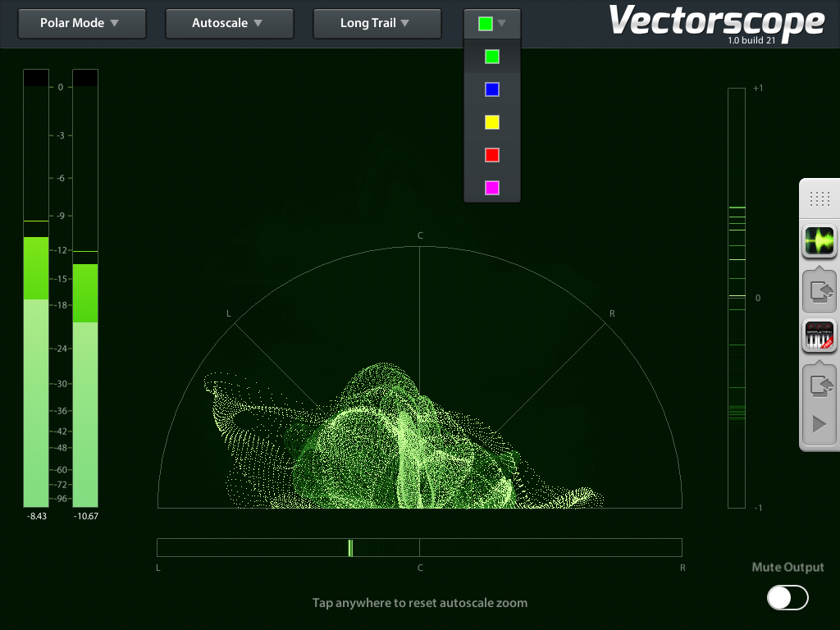Click the Vectorscope logo title
The image size is (840, 630).
[716, 22]
